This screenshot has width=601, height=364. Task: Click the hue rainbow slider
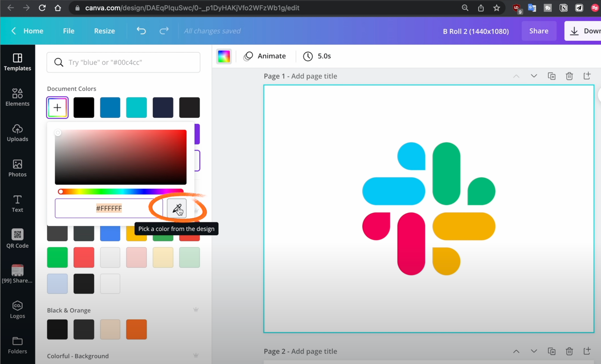[121, 191]
